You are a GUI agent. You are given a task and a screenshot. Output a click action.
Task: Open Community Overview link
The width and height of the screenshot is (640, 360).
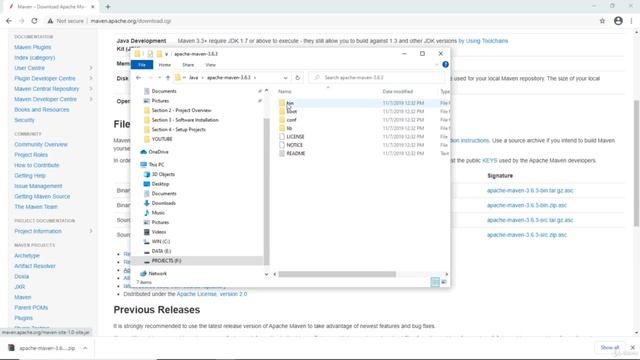pos(41,144)
